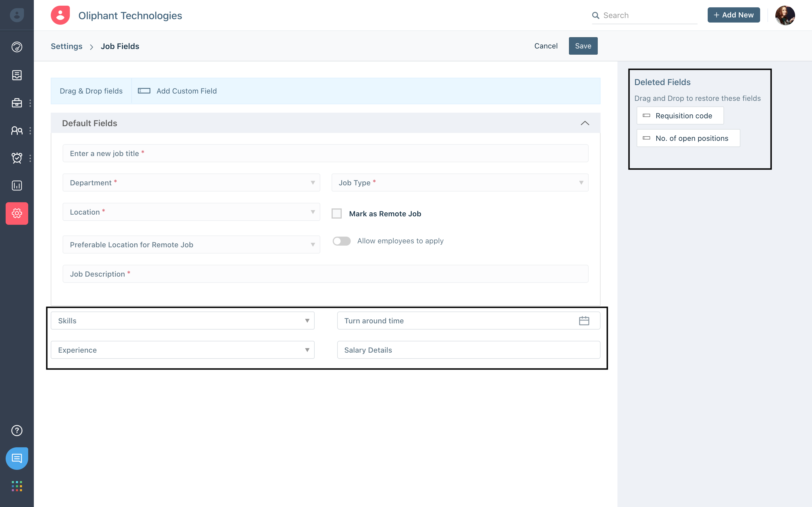Launch the blue chat support bubble
The height and width of the screenshot is (507, 812).
tap(17, 458)
